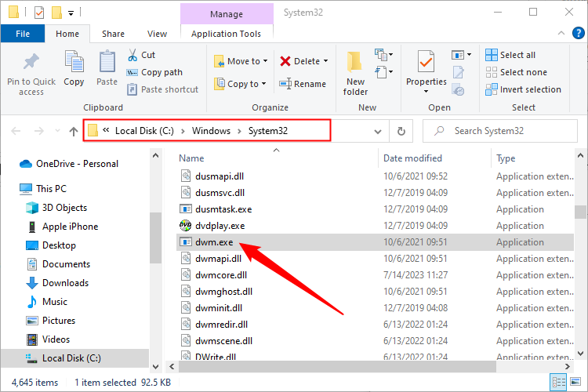Click the Copy ribbon icon
This screenshot has width=588, height=392.
pos(74,61)
